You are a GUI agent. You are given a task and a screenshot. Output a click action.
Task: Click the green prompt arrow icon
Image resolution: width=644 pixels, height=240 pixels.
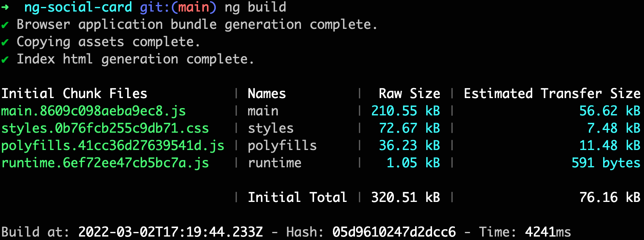[5, 7]
